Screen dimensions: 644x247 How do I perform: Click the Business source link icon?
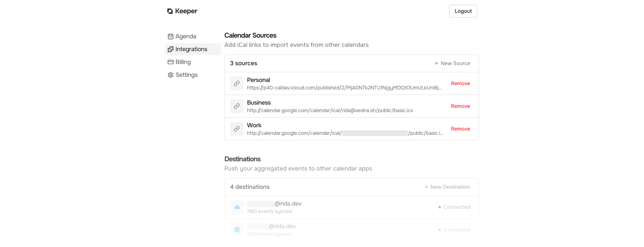[x=236, y=106]
